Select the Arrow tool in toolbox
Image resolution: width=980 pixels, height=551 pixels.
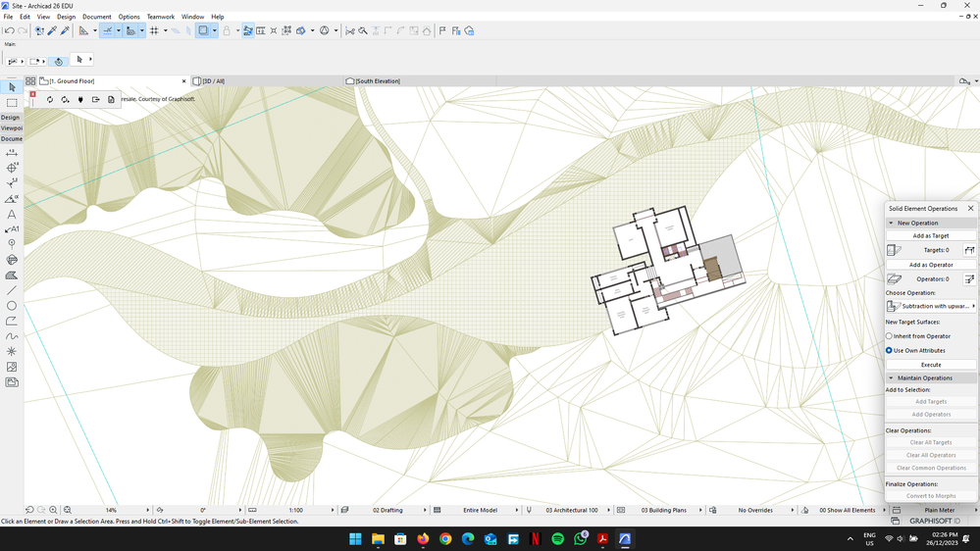(12, 87)
